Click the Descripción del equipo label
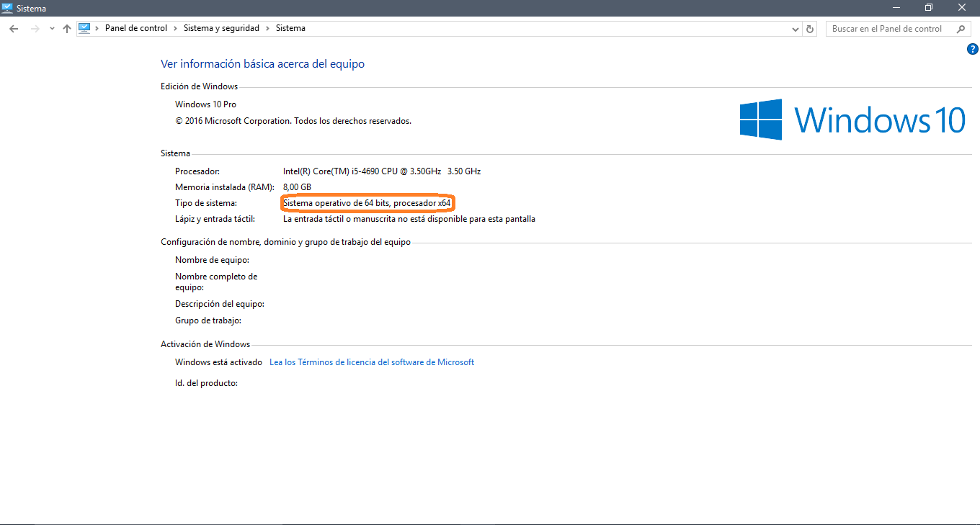 [x=220, y=304]
